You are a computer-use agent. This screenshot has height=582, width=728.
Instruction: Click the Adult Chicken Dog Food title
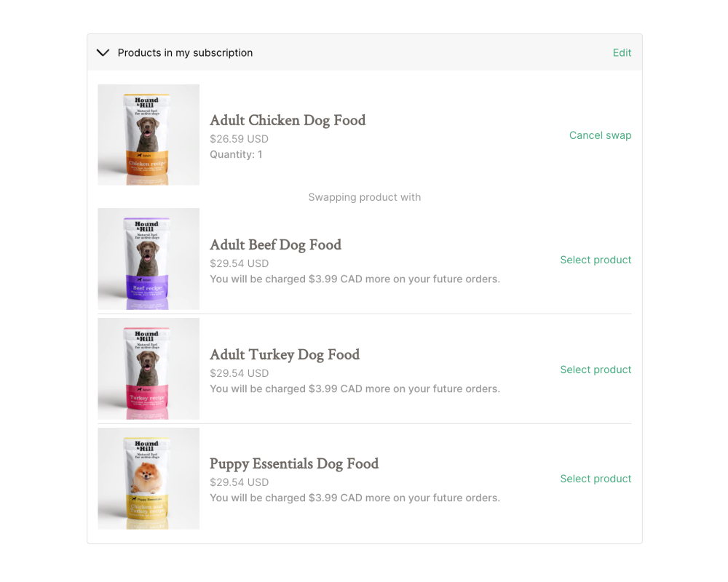click(288, 120)
